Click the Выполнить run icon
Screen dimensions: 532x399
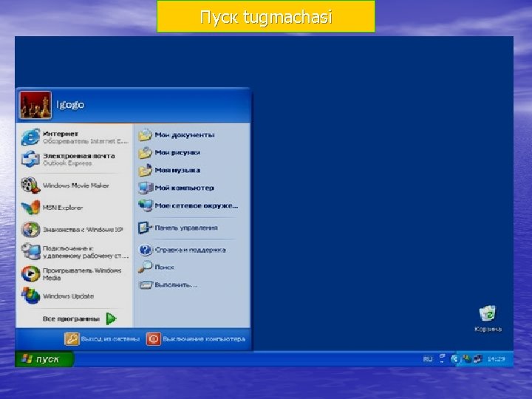click(x=146, y=285)
